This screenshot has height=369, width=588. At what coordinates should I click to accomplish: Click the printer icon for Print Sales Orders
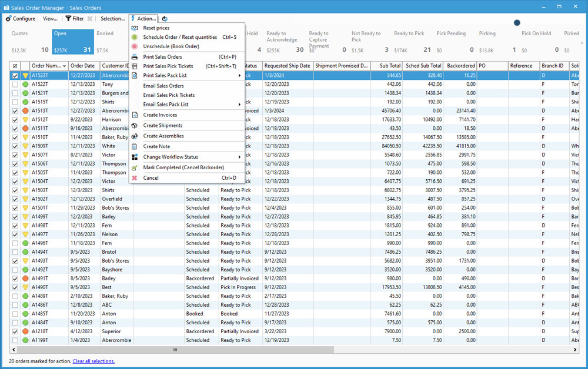(x=135, y=57)
